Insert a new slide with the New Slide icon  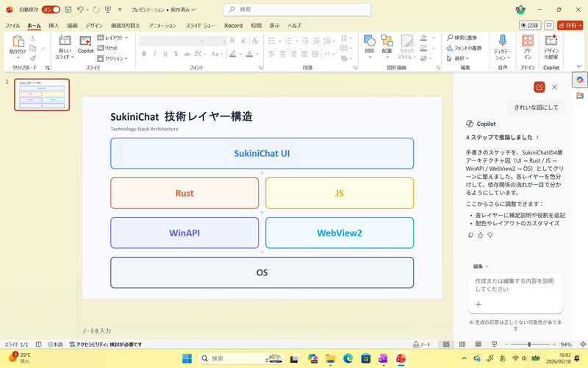(x=65, y=40)
